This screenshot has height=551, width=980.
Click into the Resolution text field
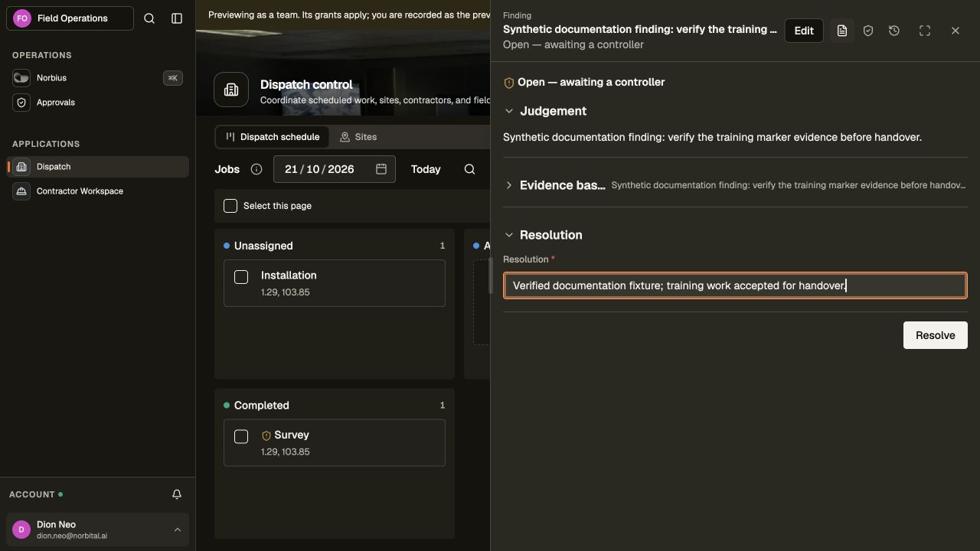[735, 285]
